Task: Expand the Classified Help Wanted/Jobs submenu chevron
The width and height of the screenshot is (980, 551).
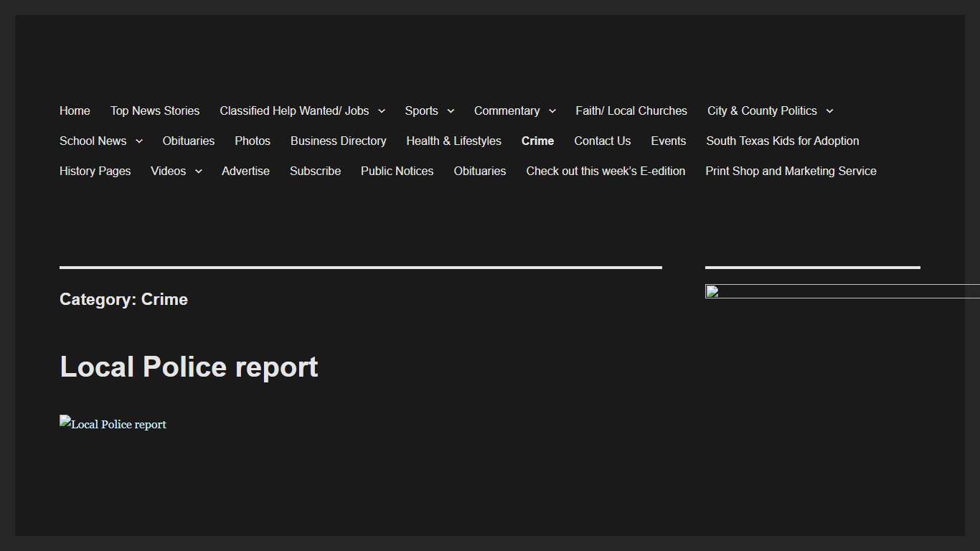Action: pyautogui.click(x=382, y=111)
